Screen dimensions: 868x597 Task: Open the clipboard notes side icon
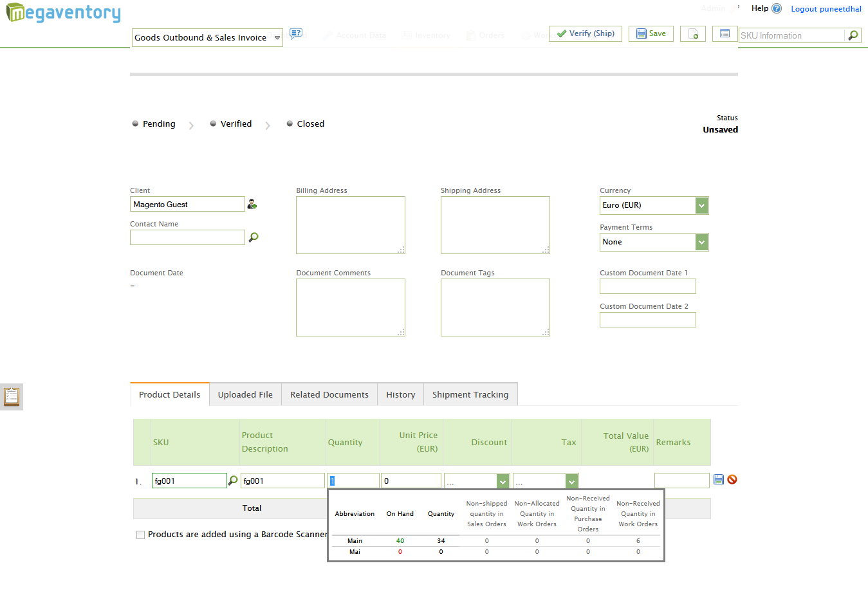point(12,396)
